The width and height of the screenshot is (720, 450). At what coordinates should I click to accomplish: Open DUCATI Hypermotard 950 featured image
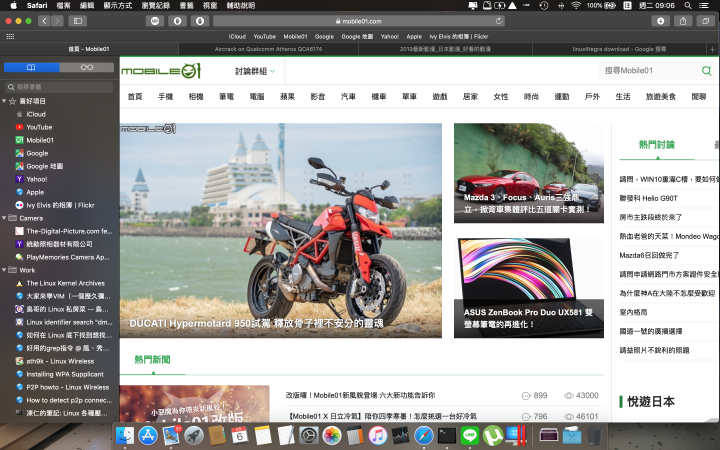[x=281, y=230]
